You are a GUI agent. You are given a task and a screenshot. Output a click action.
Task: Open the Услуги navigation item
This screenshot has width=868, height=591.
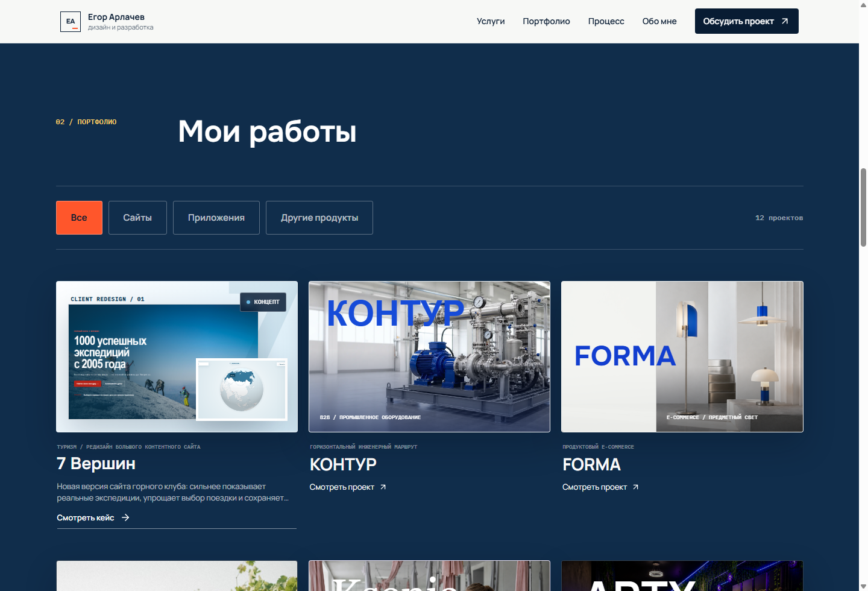491,21
